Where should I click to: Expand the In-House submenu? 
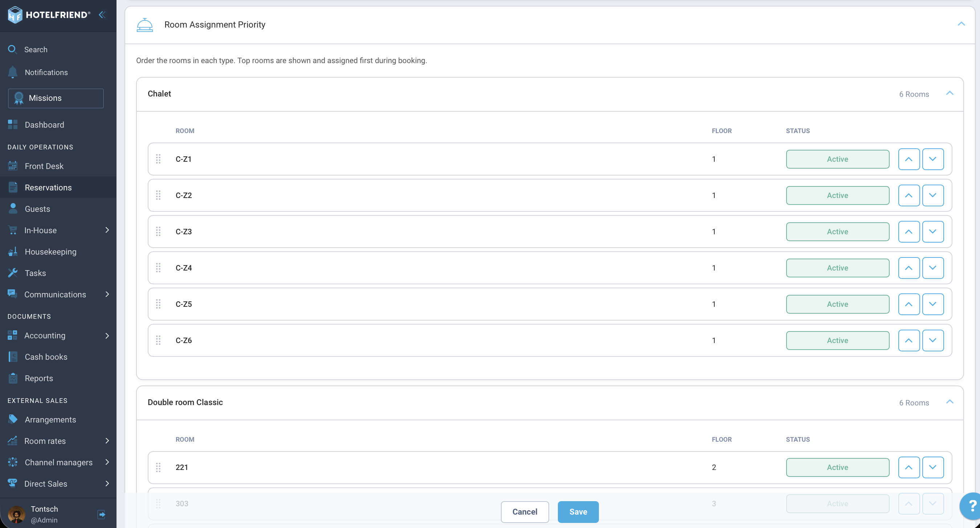pos(107,230)
